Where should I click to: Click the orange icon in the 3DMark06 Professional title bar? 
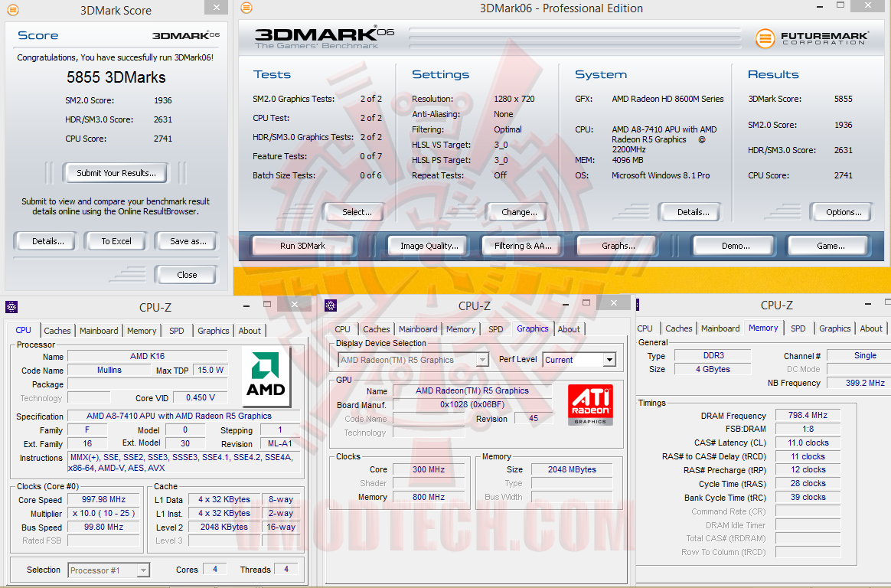(246, 8)
